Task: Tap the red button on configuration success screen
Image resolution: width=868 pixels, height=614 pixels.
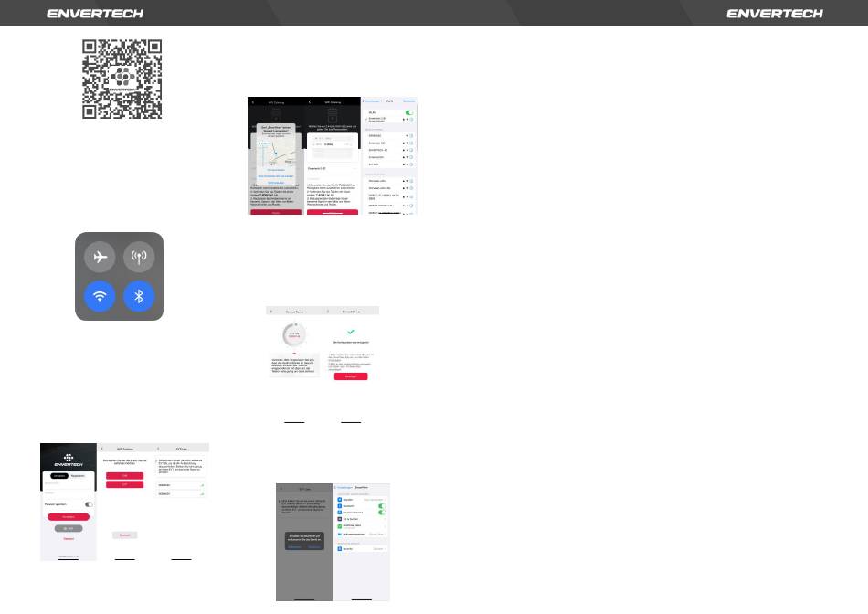Action: (351, 376)
